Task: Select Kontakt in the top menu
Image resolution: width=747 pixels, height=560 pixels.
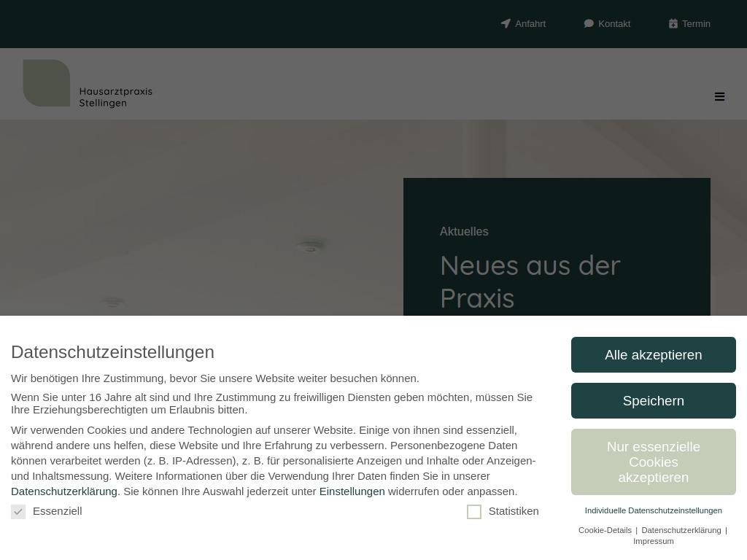Action: click(614, 23)
